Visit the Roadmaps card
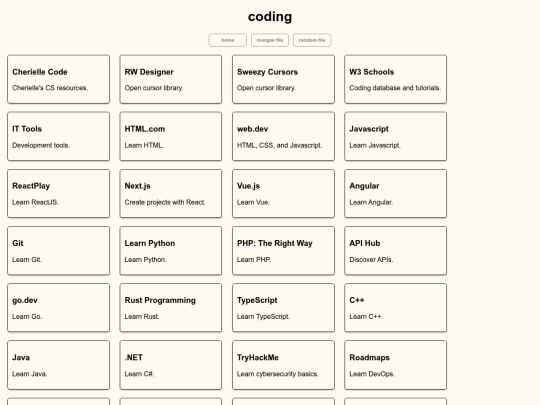 396,365
